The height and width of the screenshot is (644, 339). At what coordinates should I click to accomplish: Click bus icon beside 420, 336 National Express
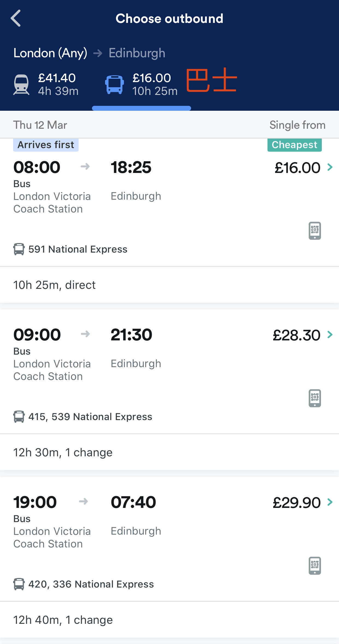(19, 584)
